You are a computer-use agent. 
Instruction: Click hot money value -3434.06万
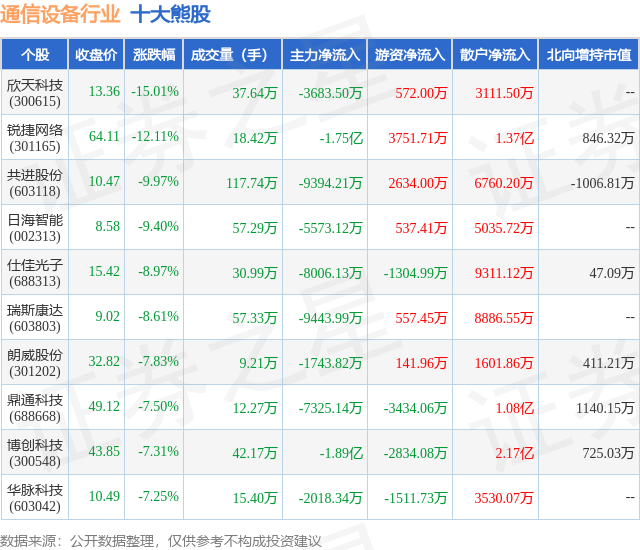(416, 408)
